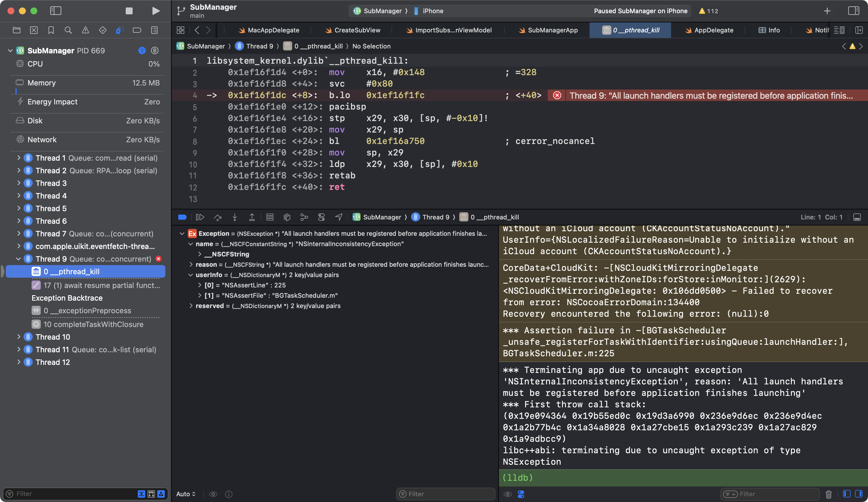Expand the reason variable row
The image size is (868, 502).
pos(191,265)
